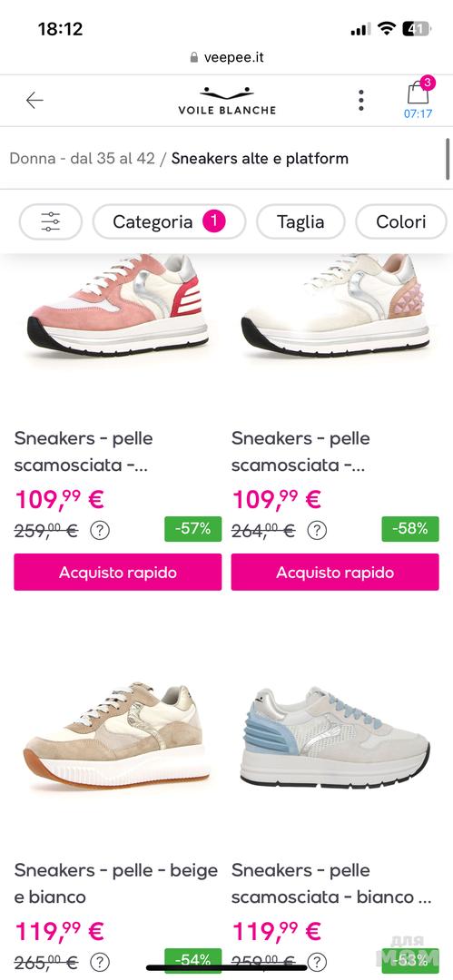Expand the Colori color filter
Screen dimensions: 453x980
(401, 222)
